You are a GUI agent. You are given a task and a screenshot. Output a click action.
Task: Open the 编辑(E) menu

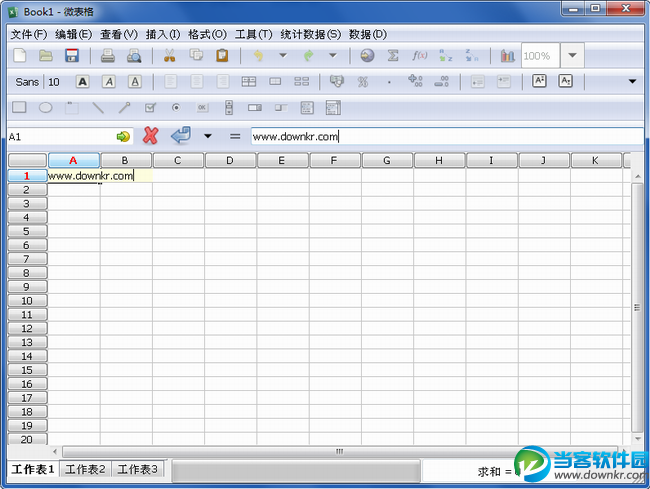point(73,34)
